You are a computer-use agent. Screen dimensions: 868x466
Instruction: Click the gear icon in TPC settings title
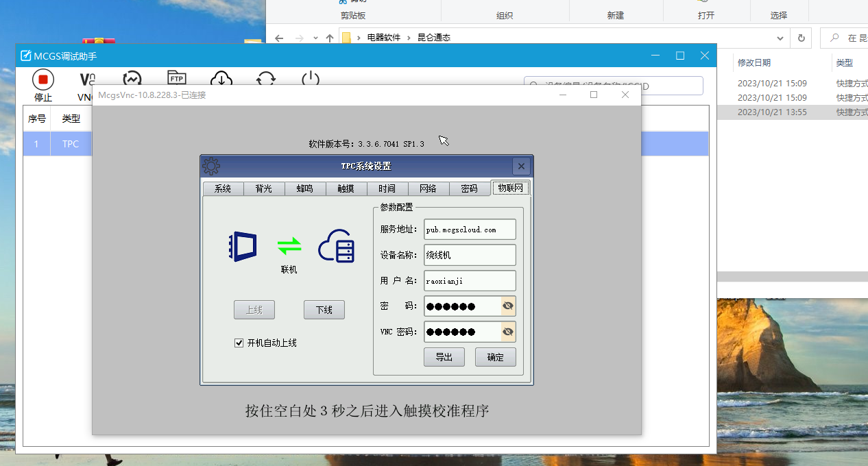211,166
